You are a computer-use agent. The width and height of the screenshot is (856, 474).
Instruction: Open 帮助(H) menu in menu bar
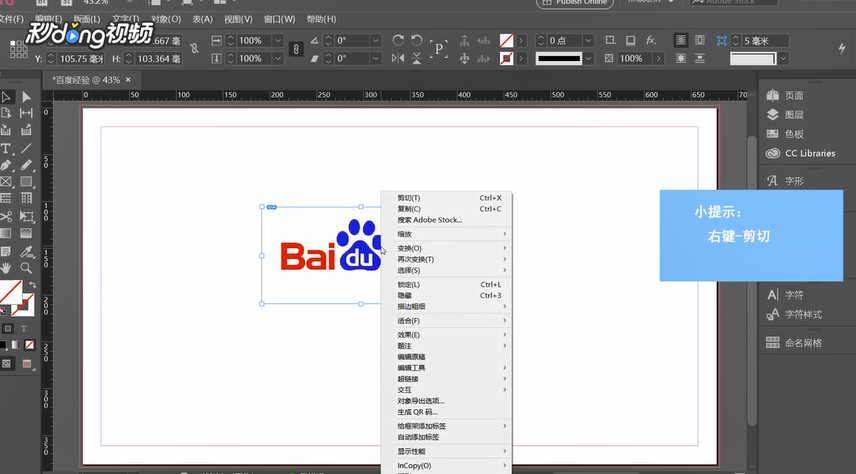click(x=321, y=19)
